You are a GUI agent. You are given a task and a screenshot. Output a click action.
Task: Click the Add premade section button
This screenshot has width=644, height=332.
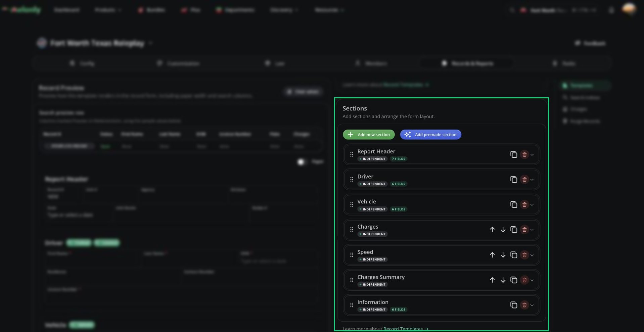click(430, 135)
